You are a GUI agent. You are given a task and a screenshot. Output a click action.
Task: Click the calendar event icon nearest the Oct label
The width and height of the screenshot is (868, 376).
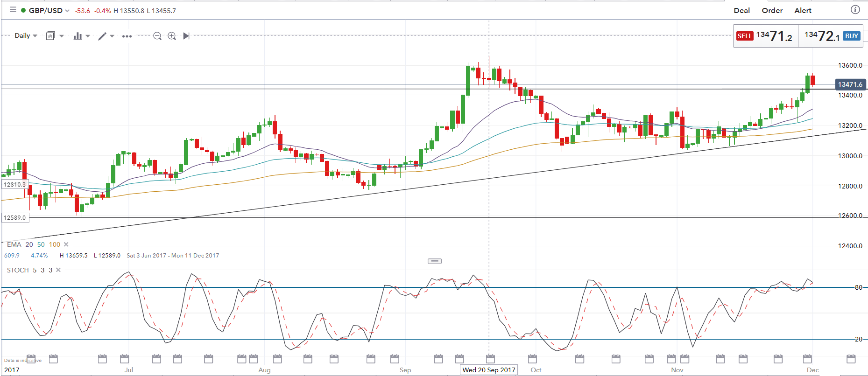point(532,359)
